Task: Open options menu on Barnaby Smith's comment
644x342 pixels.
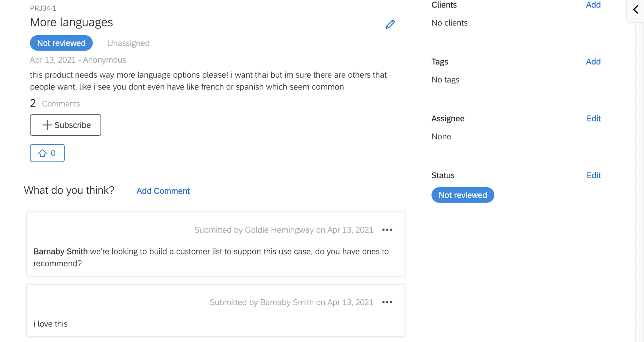Action: pyautogui.click(x=387, y=302)
